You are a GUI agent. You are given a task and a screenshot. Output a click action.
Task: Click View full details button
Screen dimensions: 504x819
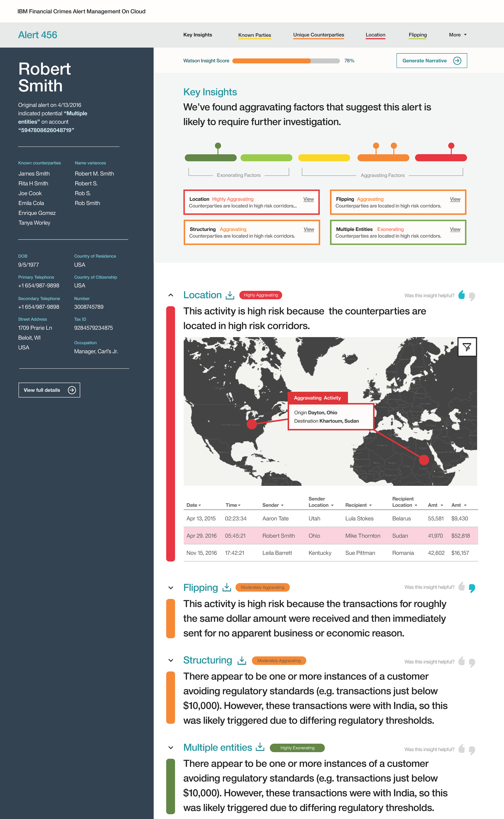49,390
